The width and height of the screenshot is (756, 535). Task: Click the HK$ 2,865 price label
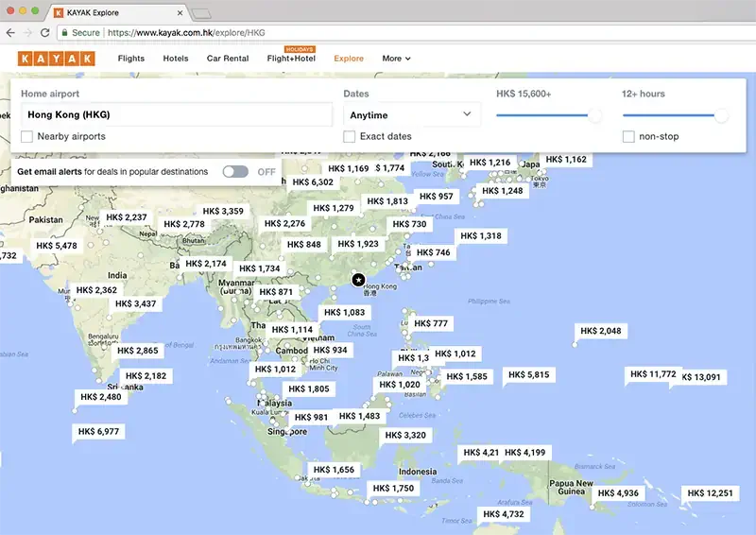[137, 351]
